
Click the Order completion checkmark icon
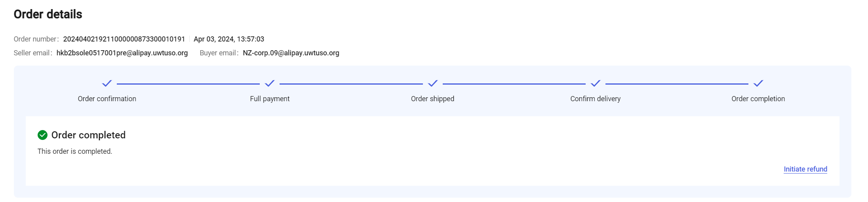[x=758, y=83]
